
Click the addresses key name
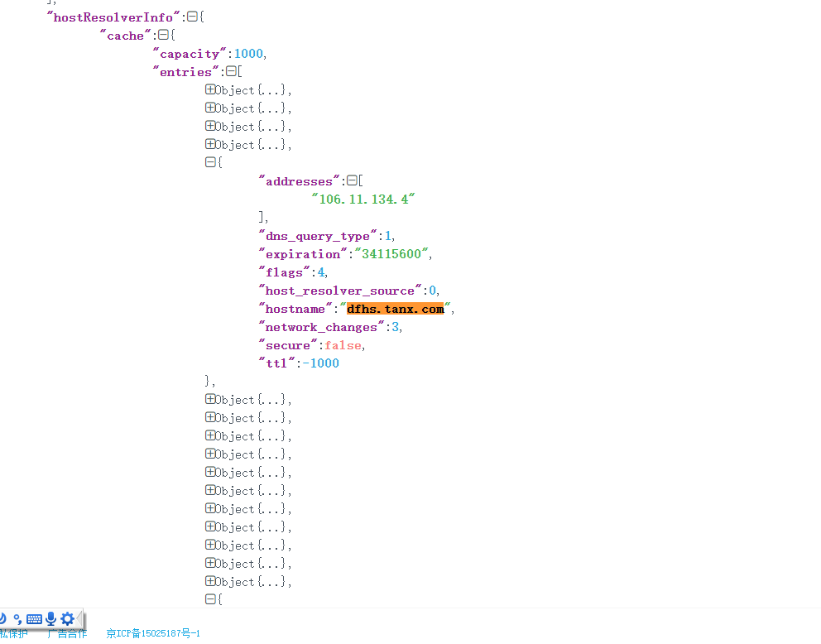tap(299, 181)
